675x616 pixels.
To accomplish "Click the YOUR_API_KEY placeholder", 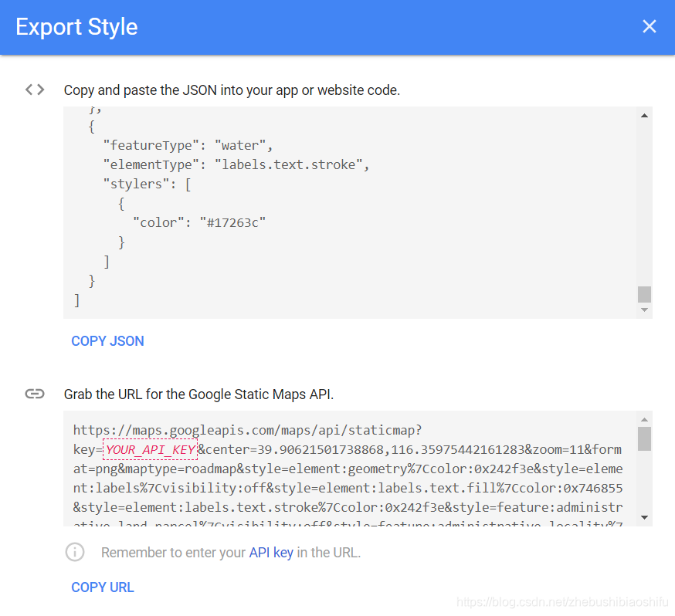I will [x=150, y=449].
